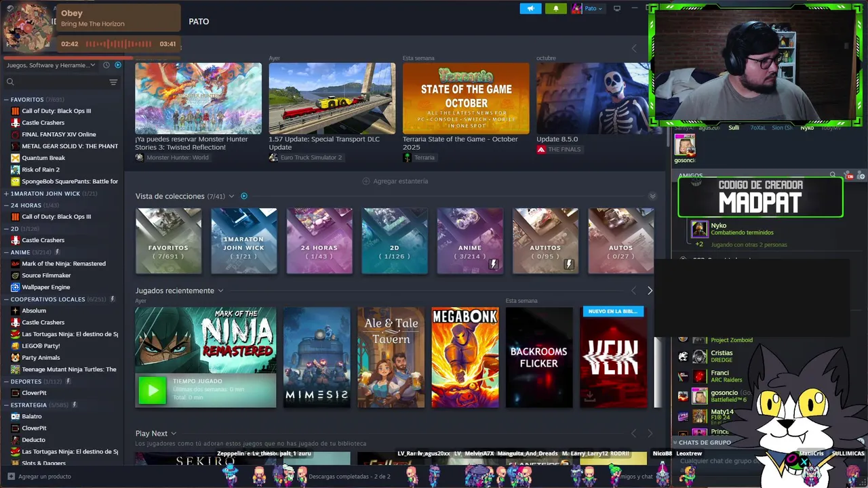This screenshot has height=488, width=868.
Task: Expand the 1MARATON JOHN WICK collection
Action: pyautogui.click(x=6, y=194)
